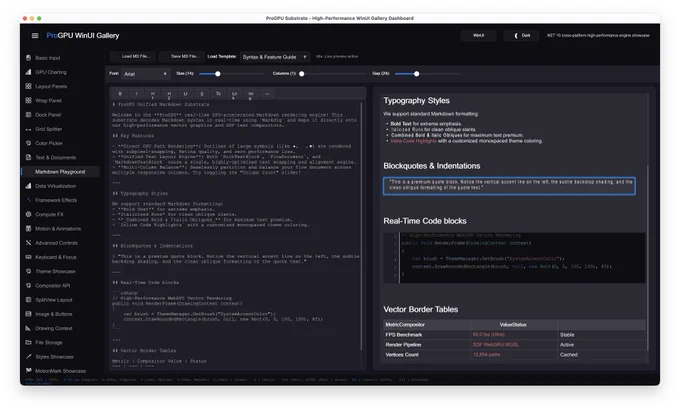
Task: Click the ProGPU WinUI Gallery title
Action: (83, 36)
